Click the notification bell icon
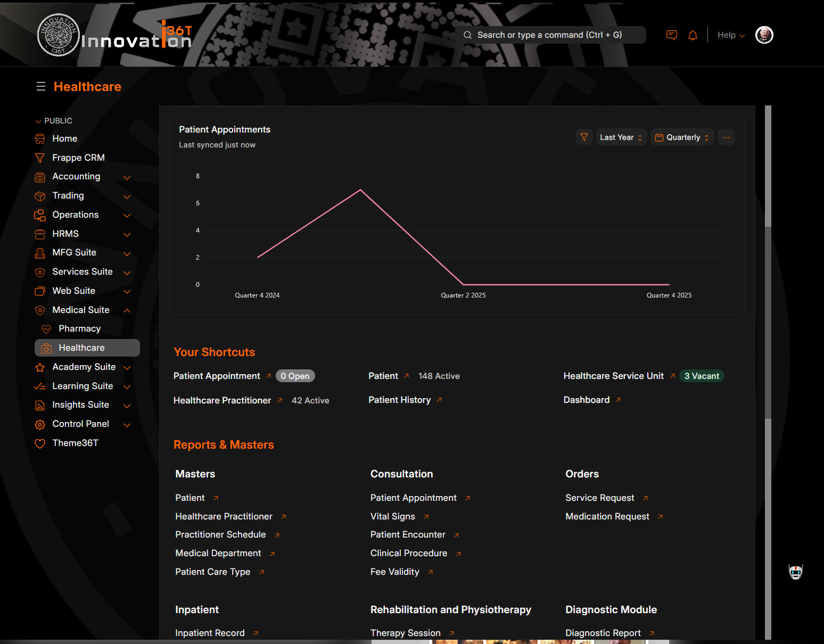Viewport: 824px width, 644px height. [693, 35]
